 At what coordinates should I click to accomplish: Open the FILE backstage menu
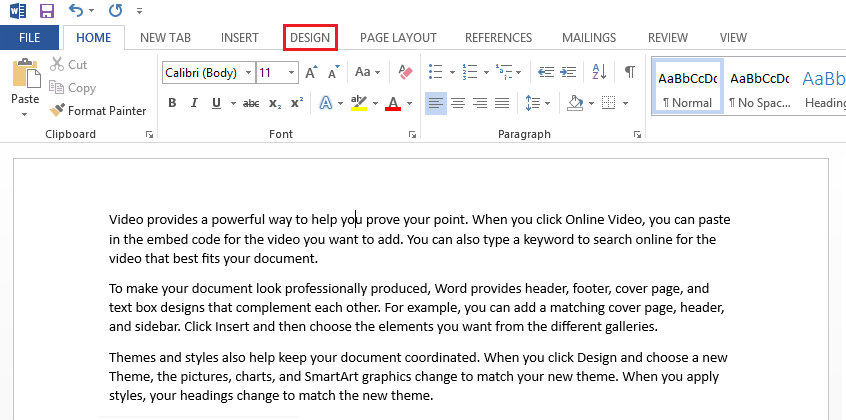(30, 38)
